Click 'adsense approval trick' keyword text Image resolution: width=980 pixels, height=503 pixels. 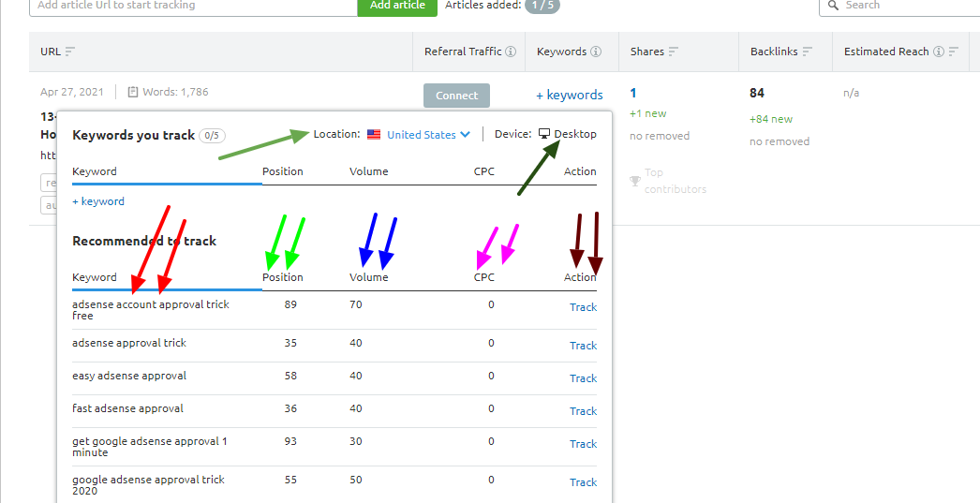click(x=129, y=343)
